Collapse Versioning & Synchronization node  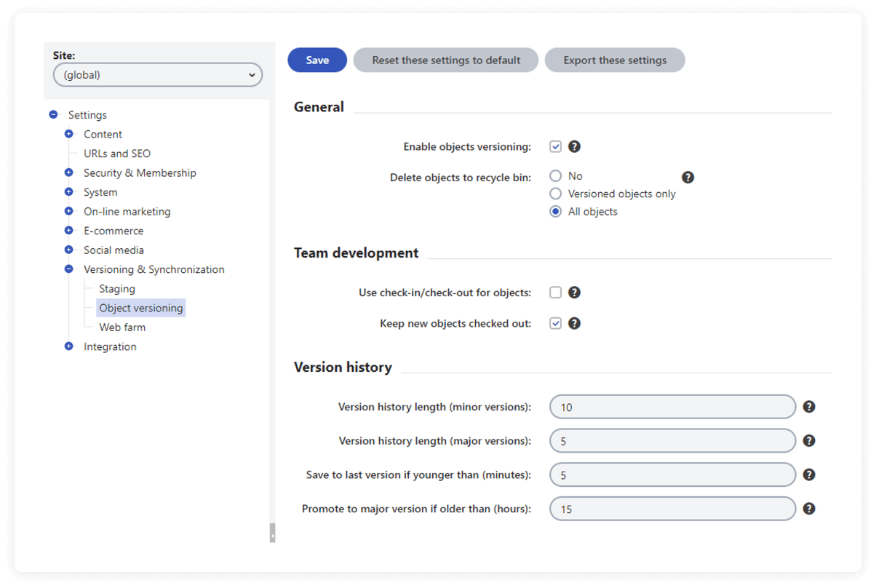(x=69, y=269)
